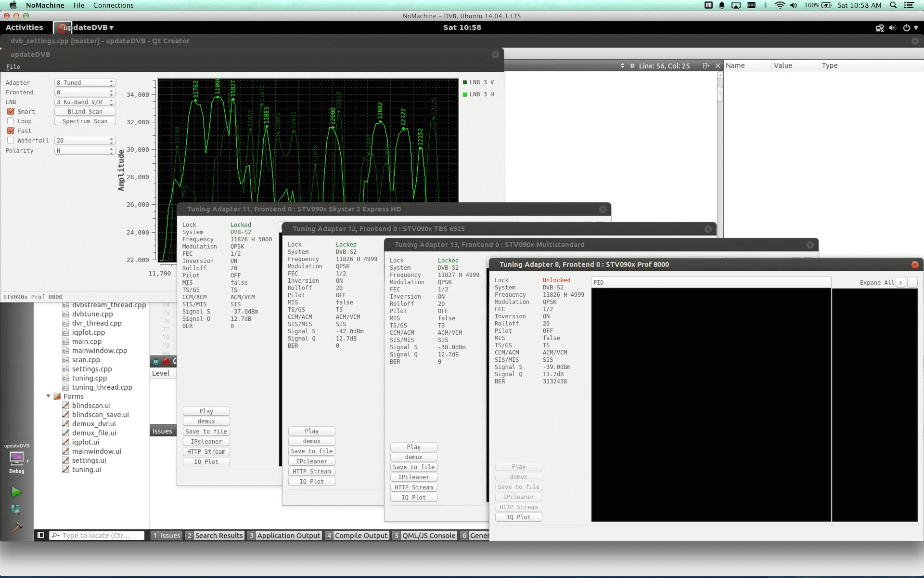
Task: Click demux in Tuning Adapter 12 window
Action: pyautogui.click(x=311, y=441)
